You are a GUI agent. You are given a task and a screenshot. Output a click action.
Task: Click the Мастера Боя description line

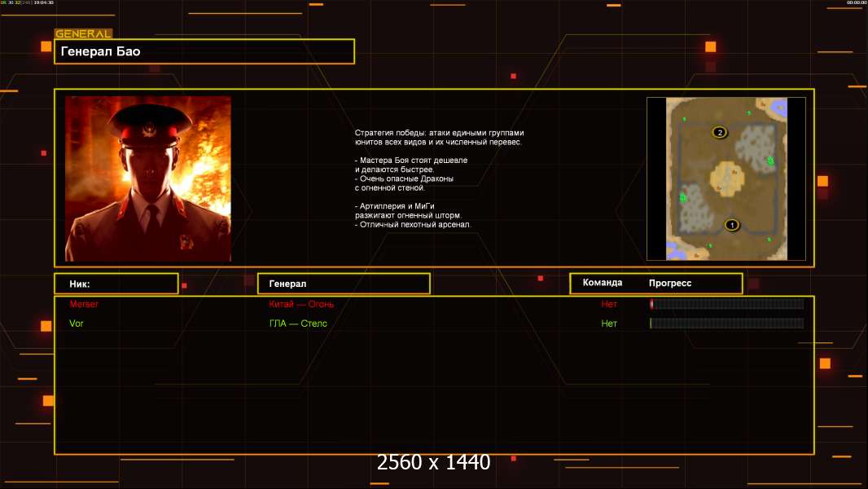click(x=410, y=165)
